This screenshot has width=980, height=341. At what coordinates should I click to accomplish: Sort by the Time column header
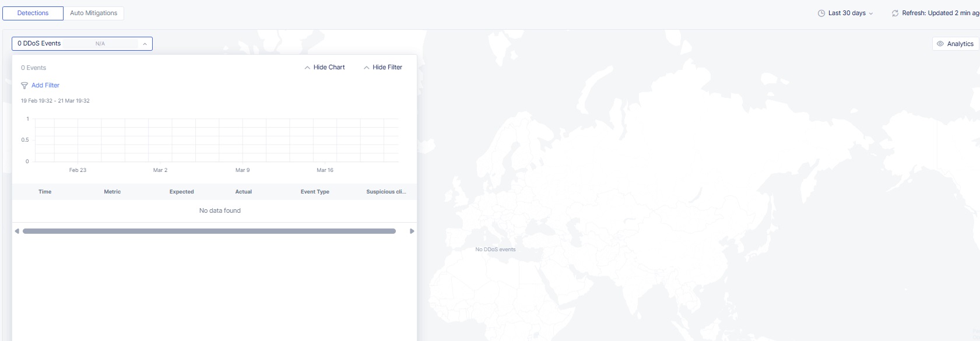tap(45, 192)
